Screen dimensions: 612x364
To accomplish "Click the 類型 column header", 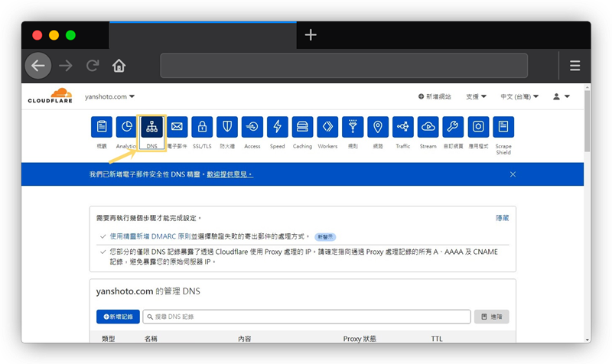I will pyautogui.click(x=108, y=339).
